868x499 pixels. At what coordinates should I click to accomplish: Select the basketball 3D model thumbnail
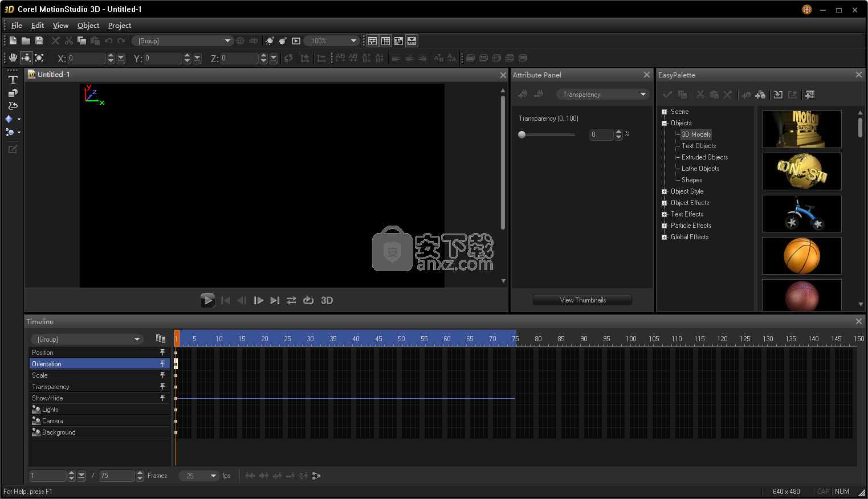[801, 256]
